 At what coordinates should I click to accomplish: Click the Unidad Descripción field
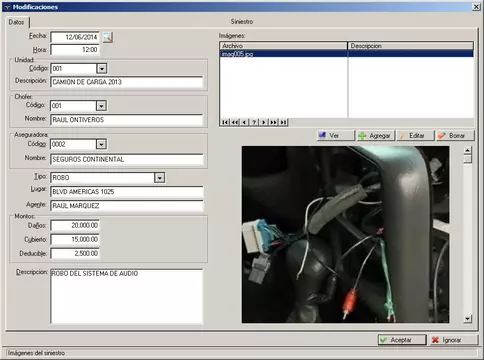(127, 82)
